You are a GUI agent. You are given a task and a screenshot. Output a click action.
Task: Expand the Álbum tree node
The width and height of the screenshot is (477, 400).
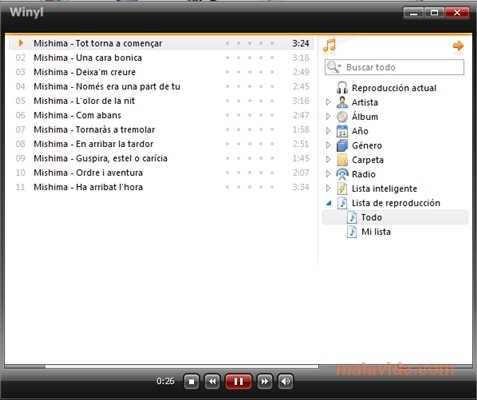click(x=328, y=117)
